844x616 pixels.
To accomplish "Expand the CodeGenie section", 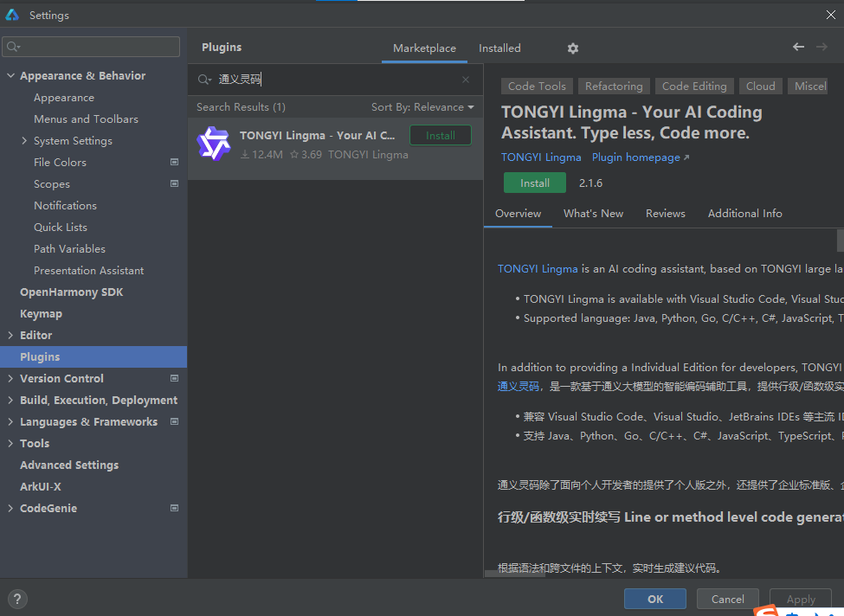I will pyautogui.click(x=10, y=508).
